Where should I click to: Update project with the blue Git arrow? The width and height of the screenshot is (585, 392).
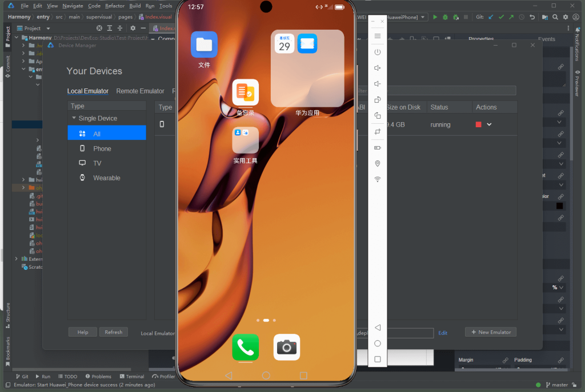[491, 17]
